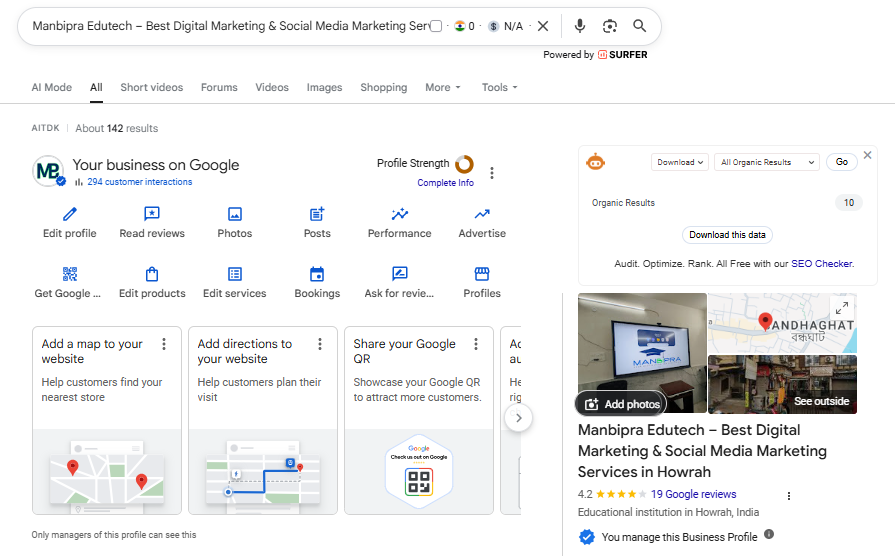The height and width of the screenshot is (556, 895).
Task: Click the AITDK label
Action: click(45, 128)
